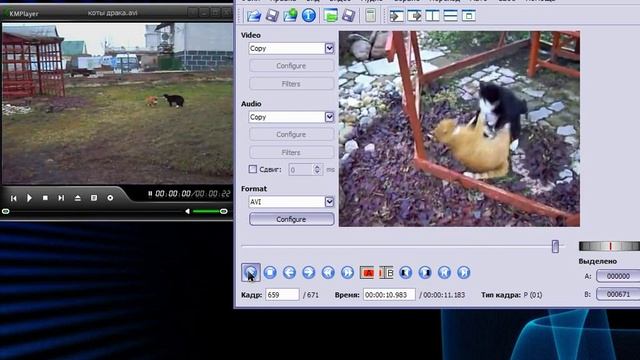640x360 pixels.
Task: Click the Время time field
Action: click(389, 295)
